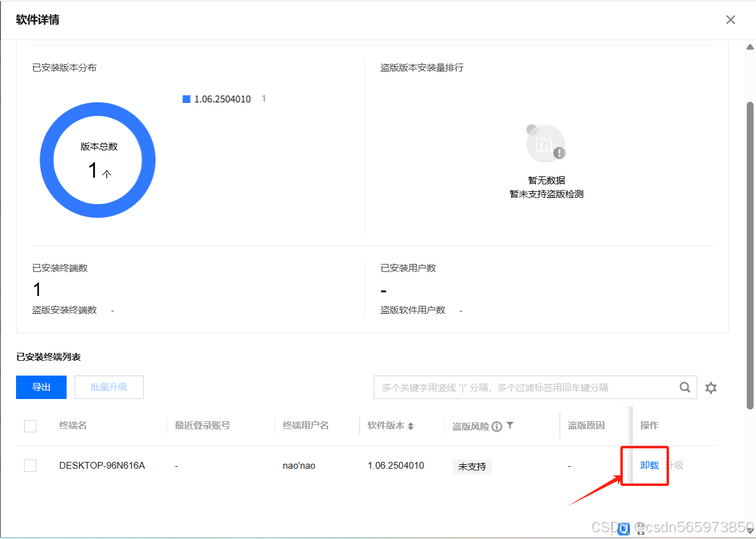Screen dimensions: 756x539
Task: Click the scrollbar up arrow icon
Action: (x=749, y=46)
